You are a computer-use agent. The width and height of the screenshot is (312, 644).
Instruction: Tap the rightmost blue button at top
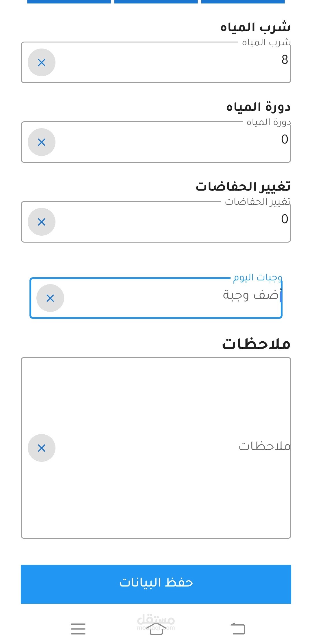point(243,1)
